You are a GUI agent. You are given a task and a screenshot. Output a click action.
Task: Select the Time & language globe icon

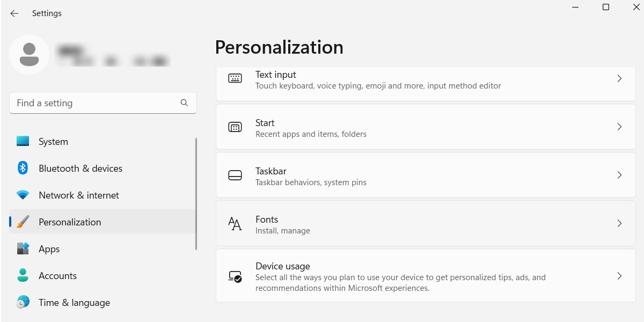point(23,302)
